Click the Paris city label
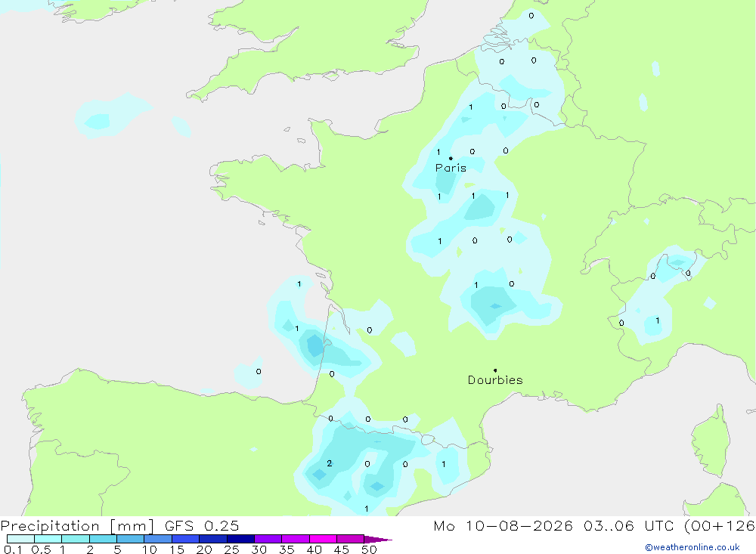Viewport: 756px width, 554px height. click(451, 168)
